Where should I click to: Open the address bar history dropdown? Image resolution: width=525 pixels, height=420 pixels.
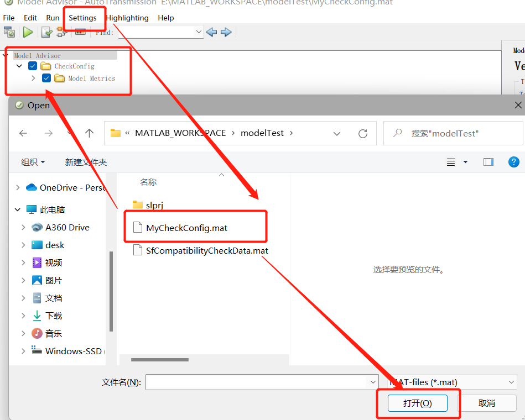click(x=337, y=133)
